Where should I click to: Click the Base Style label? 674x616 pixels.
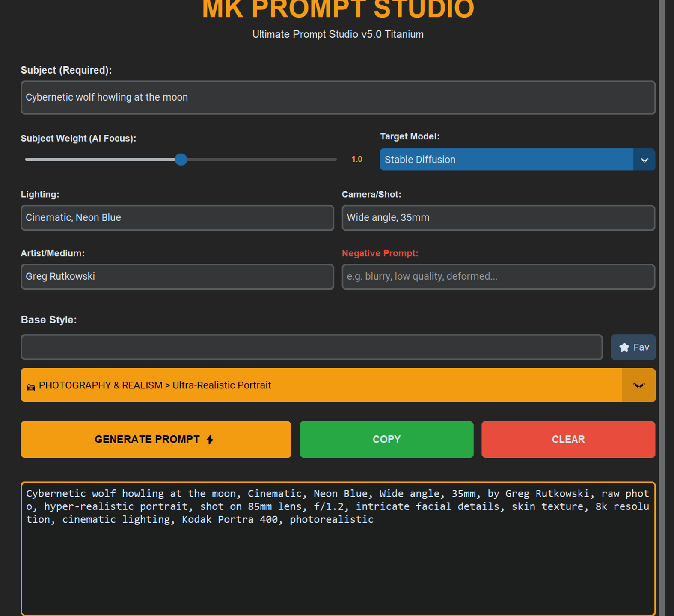point(49,320)
